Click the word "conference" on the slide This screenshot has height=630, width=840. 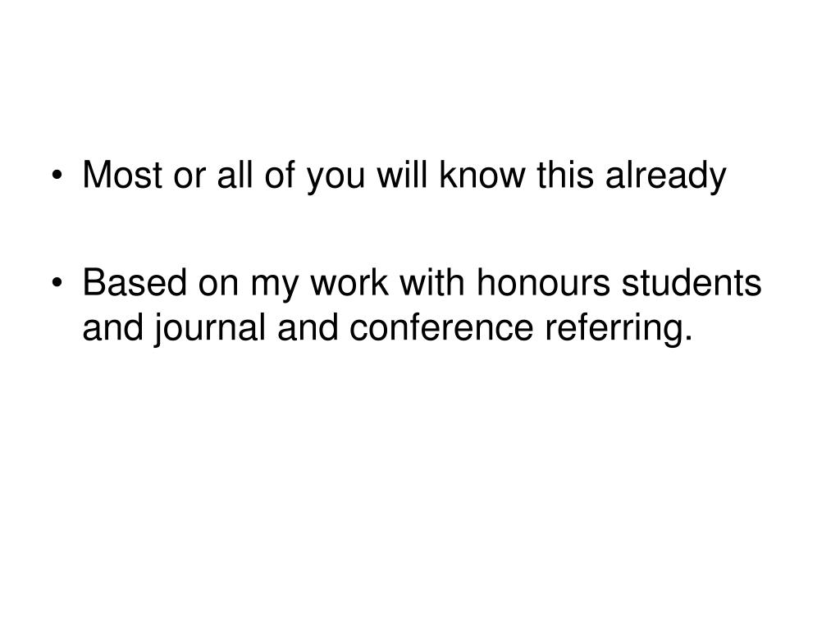[441, 327]
